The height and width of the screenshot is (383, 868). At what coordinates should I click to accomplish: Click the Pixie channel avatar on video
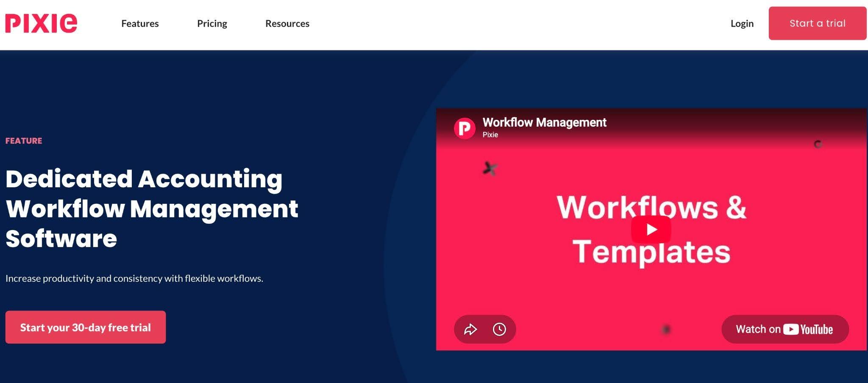click(465, 128)
